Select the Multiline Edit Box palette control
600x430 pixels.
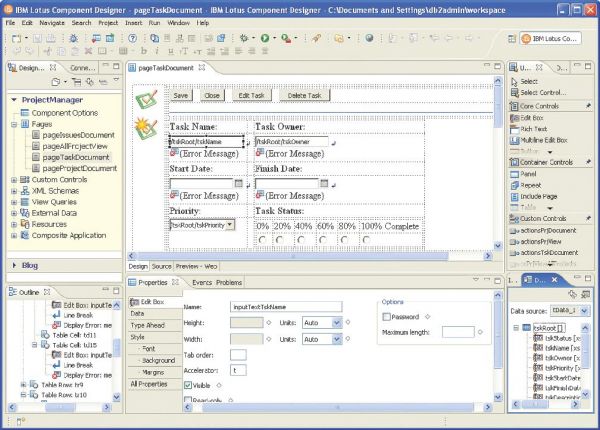coord(539,140)
